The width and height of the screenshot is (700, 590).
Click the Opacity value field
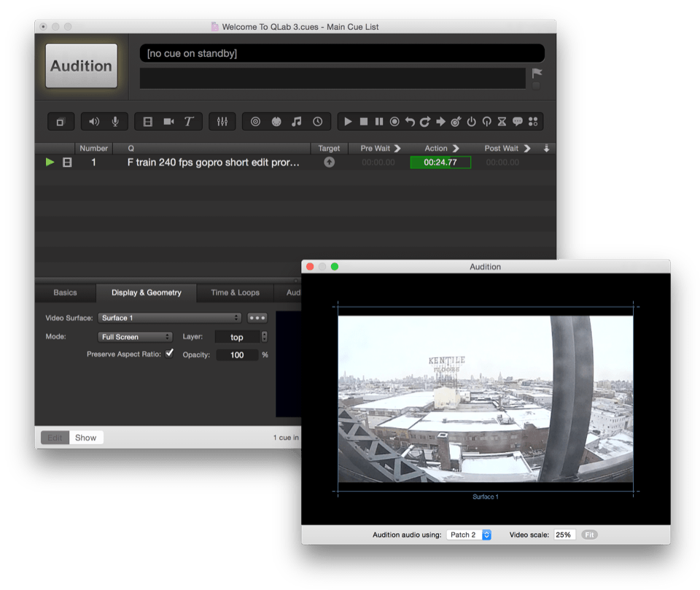pyautogui.click(x=237, y=355)
